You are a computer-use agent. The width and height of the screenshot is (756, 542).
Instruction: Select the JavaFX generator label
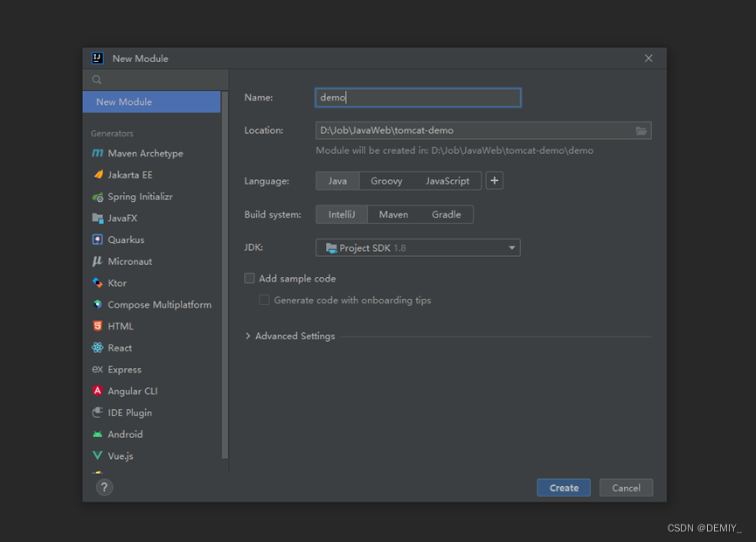tap(122, 219)
